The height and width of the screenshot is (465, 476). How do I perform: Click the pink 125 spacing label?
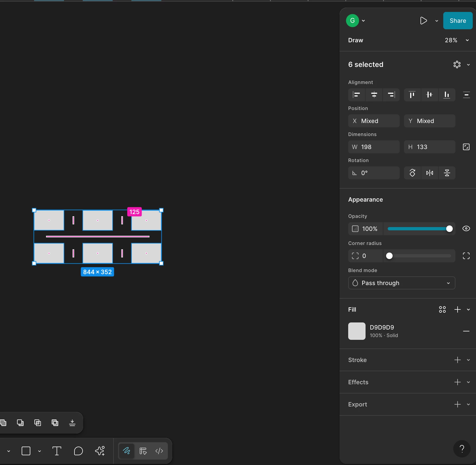point(135,212)
